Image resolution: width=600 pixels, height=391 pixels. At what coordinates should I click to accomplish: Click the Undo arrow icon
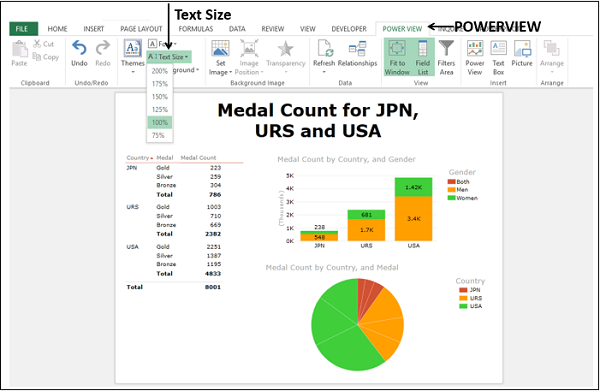pyautogui.click(x=79, y=48)
